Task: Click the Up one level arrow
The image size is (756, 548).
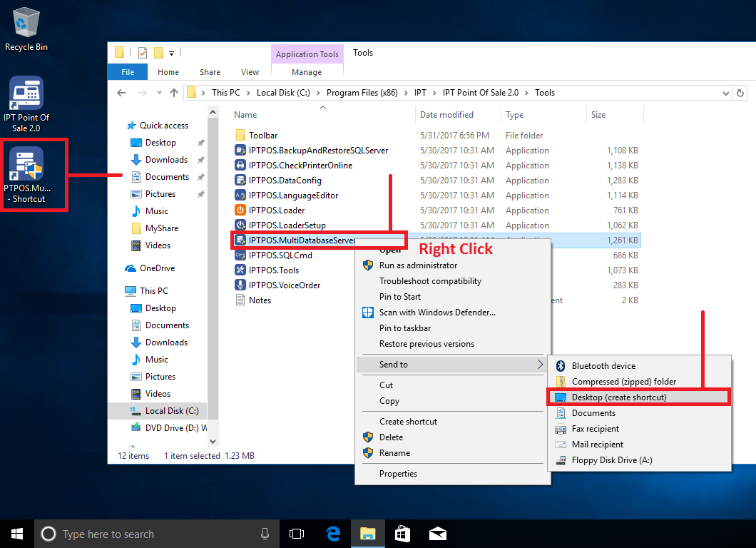Action: click(174, 93)
